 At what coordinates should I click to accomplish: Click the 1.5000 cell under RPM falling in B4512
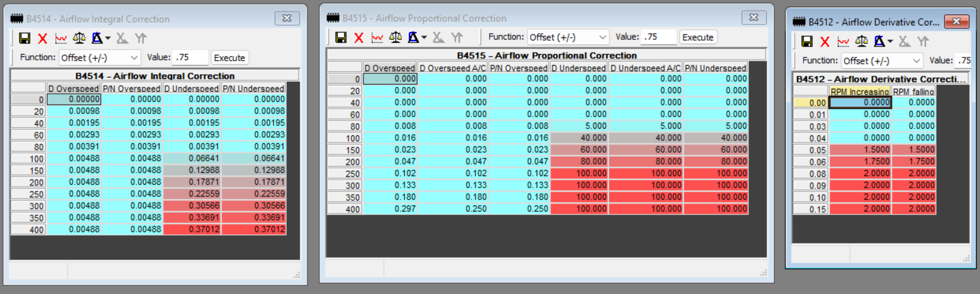[914, 149]
